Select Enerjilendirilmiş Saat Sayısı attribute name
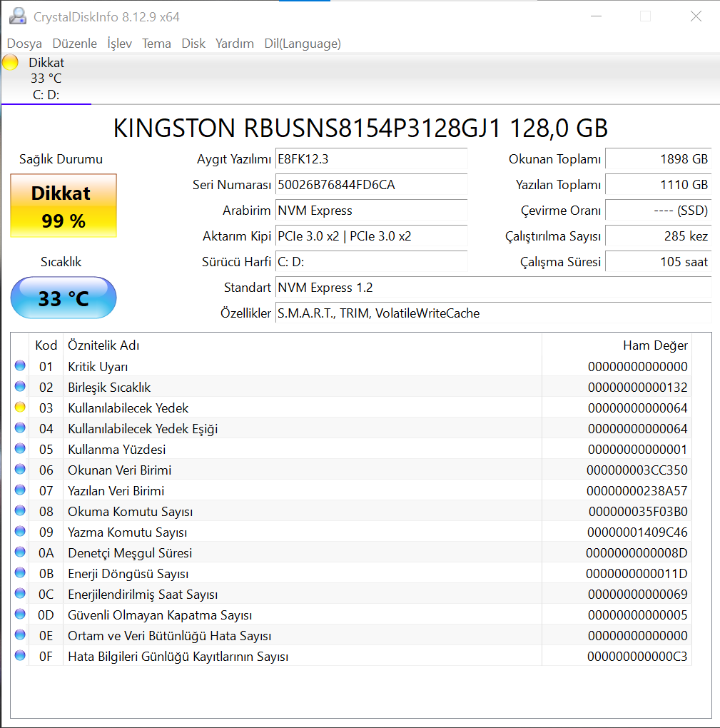 coord(143,595)
